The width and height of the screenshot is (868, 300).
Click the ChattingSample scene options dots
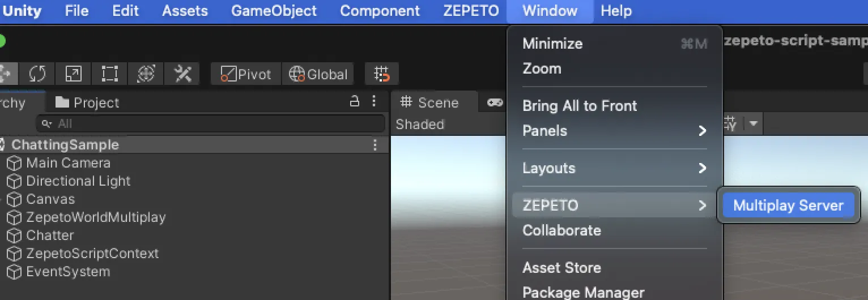[375, 145]
